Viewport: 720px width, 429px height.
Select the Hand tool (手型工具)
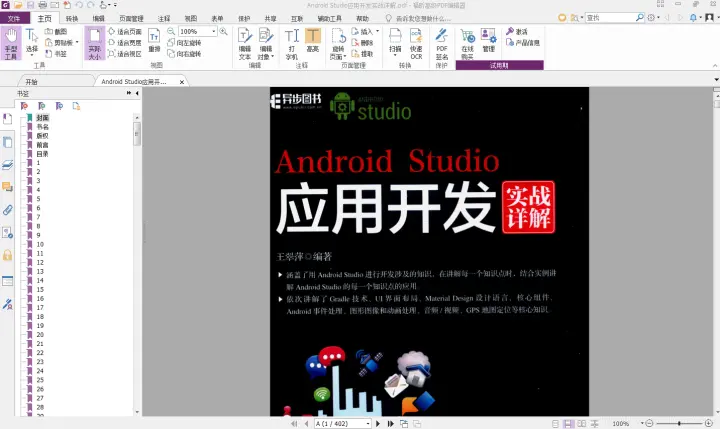pos(11,43)
